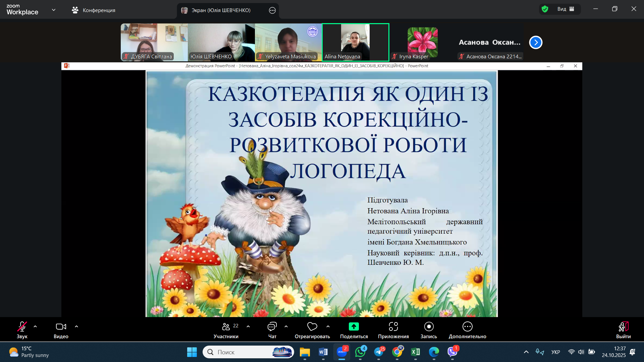
Task: Open the Apps icon in toolbar
Action: coord(393,326)
